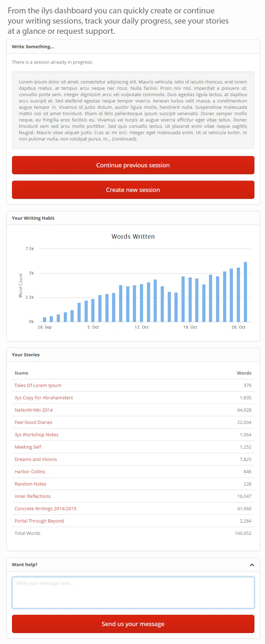Image resolution: width=265 pixels, height=644 pixels.
Task: Send us your message button
Action: [x=133, y=624]
